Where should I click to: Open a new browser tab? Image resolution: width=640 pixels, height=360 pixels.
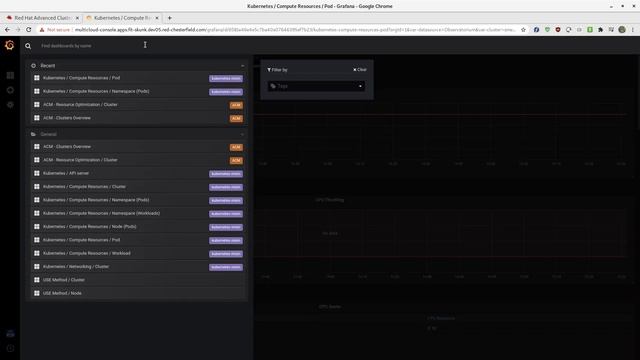pyautogui.click(x=170, y=18)
